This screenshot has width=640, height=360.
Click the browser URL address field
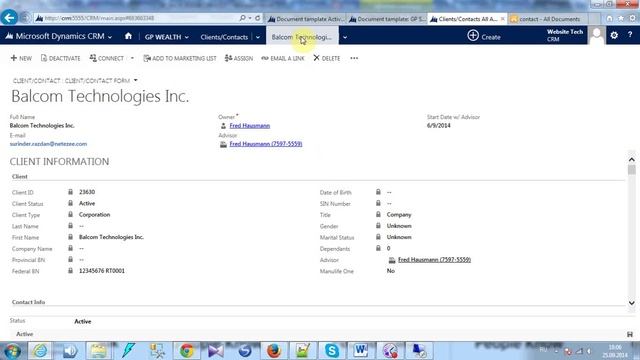135,18
